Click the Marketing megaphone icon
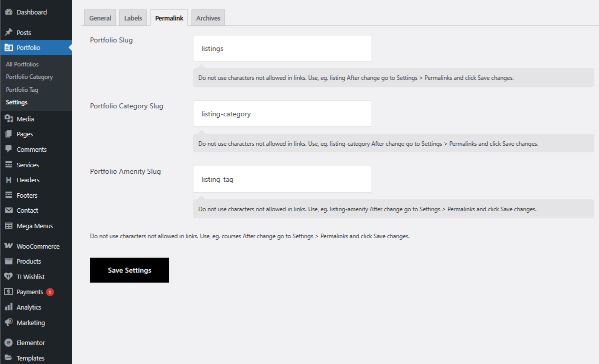The image size is (599, 364). pyautogui.click(x=8, y=323)
